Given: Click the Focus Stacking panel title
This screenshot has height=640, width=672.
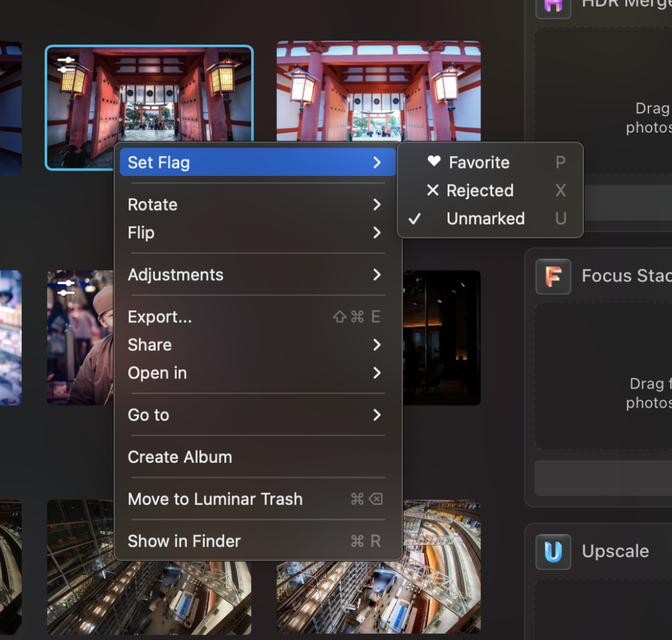Looking at the screenshot, I should point(627,276).
